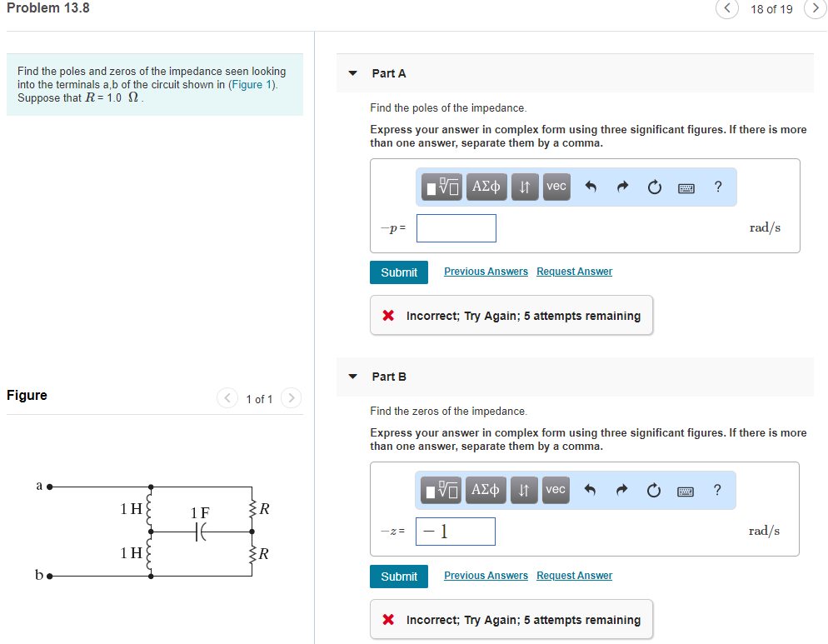Redo entry in Part A
Viewport: 828px width, 644px height.
tap(623, 187)
